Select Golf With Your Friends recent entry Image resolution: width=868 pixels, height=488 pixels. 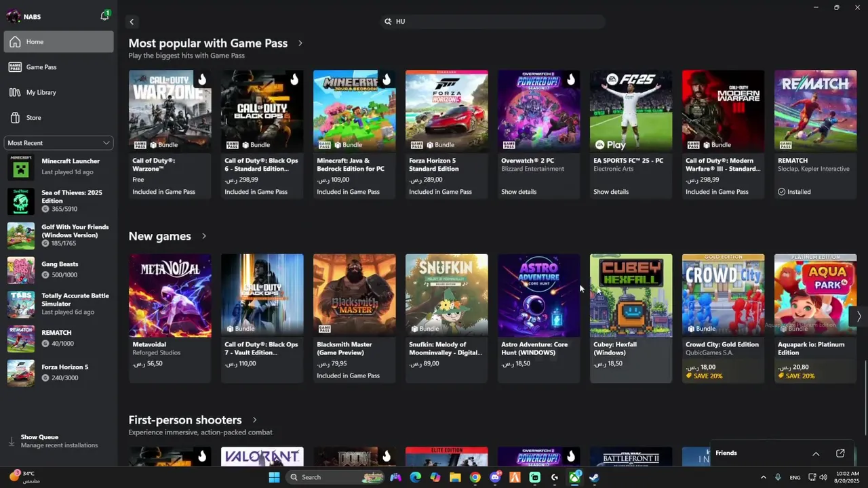[x=59, y=235]
